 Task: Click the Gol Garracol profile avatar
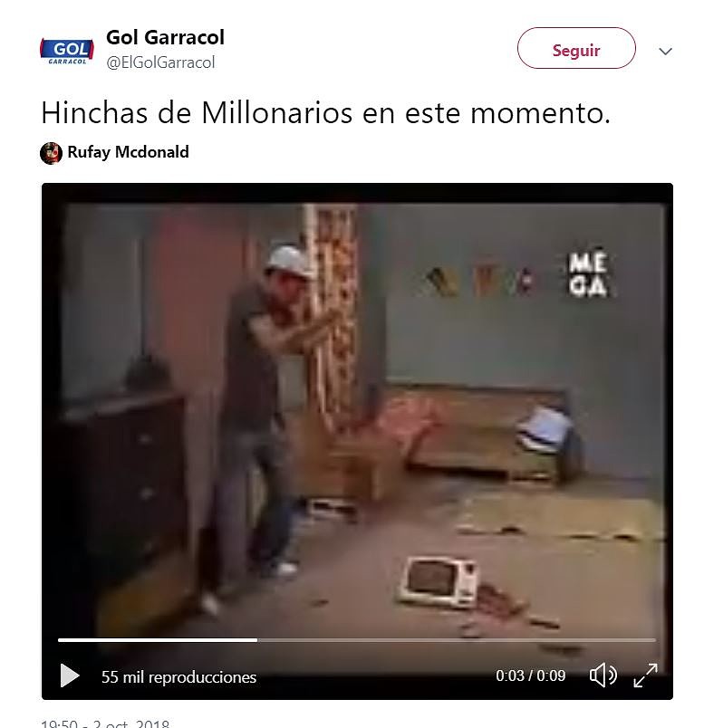(67, 51)
